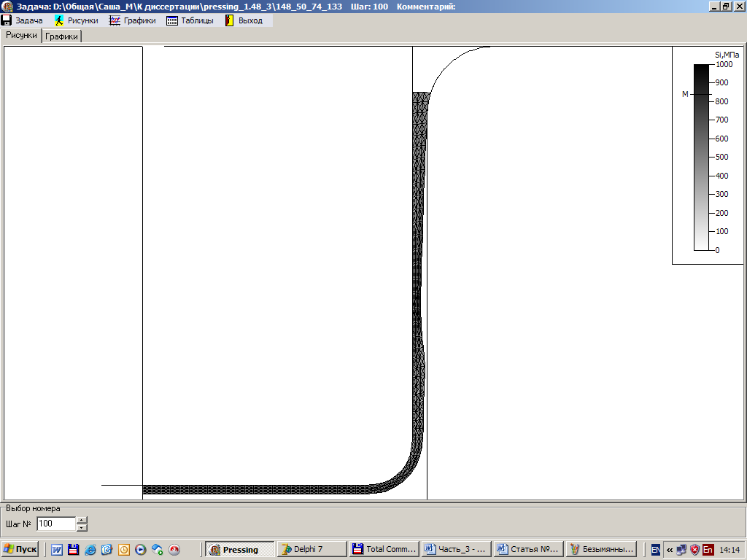Image resolution: width=747 pixels, height=560 pixels.
Task: Click the Шаг № step number field
Action: click(55, 524)
